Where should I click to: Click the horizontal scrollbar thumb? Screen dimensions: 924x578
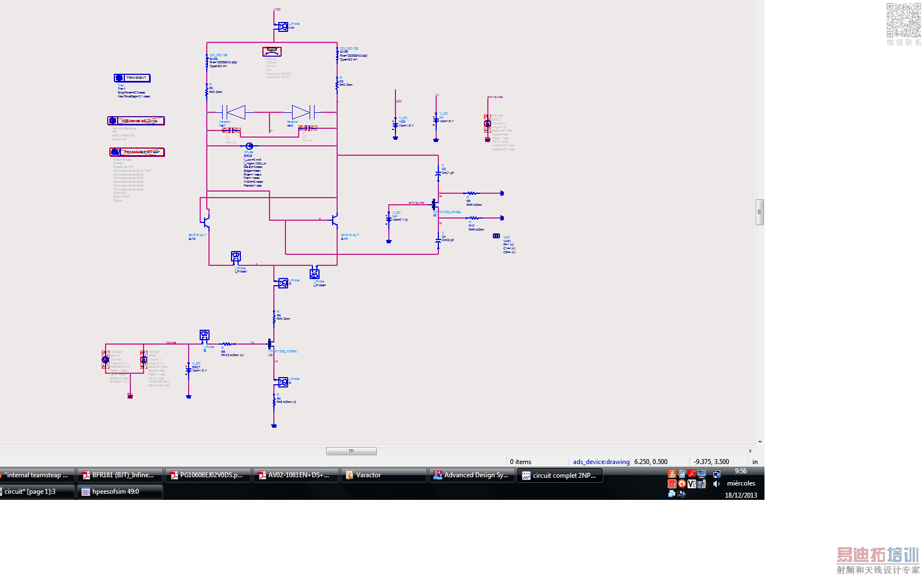click(351, 451)
